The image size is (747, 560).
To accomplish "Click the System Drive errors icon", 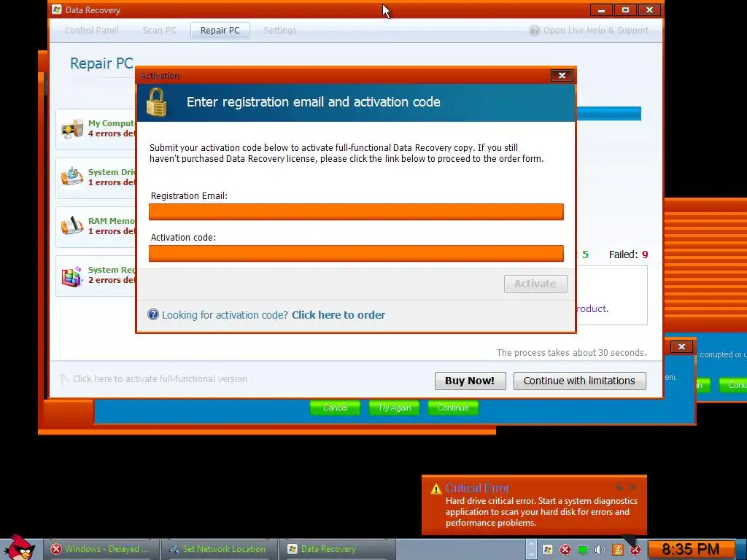I will [72, 176].
